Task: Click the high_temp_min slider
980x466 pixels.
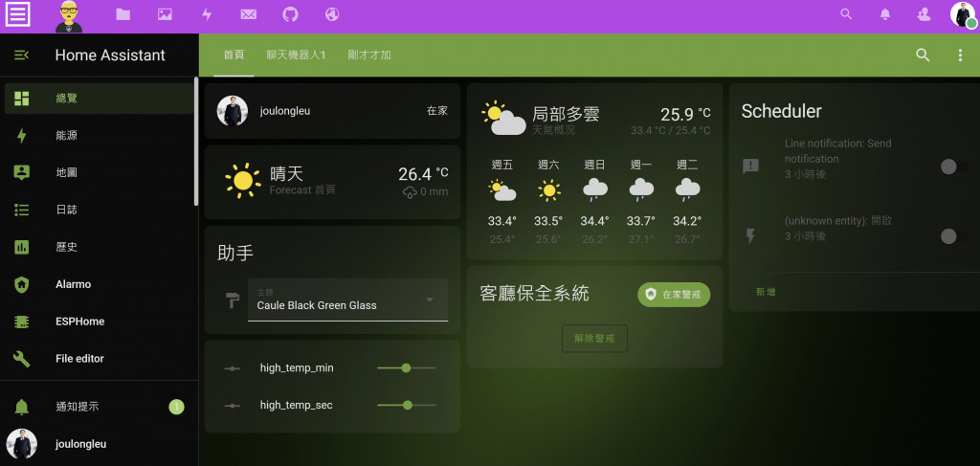Action: click(406, 368)
